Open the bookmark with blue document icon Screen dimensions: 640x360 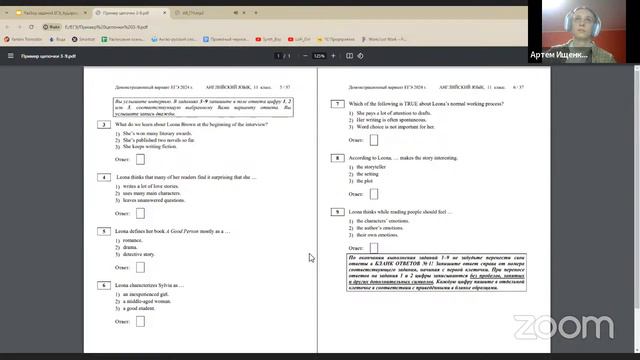point(225,39)
